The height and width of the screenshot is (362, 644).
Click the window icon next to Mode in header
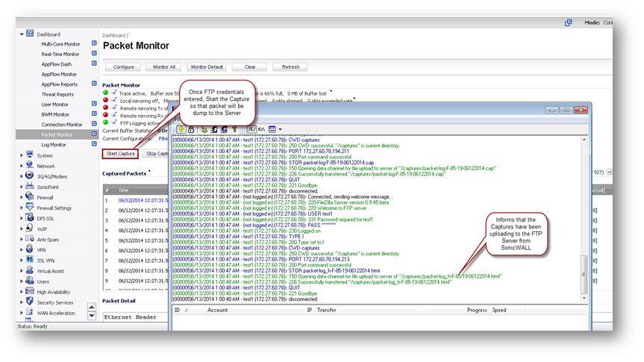[x=569, y=22]
